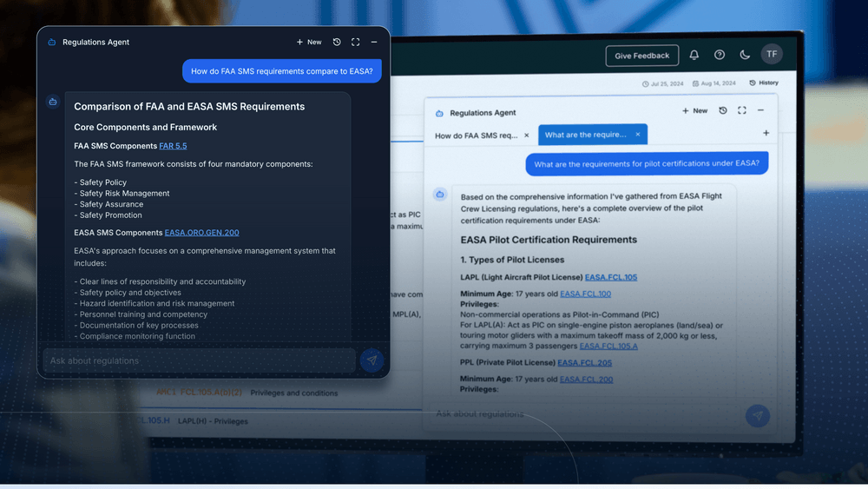Add a new chat tab with plus icon

[x=766, y=133]
